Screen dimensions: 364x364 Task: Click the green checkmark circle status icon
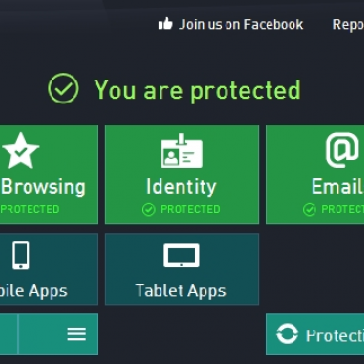(63, 88)
